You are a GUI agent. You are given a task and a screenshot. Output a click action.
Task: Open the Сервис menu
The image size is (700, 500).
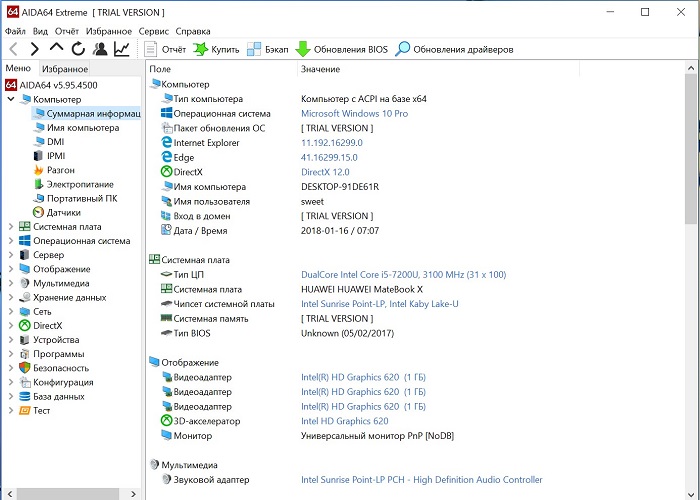pos(154,31)
